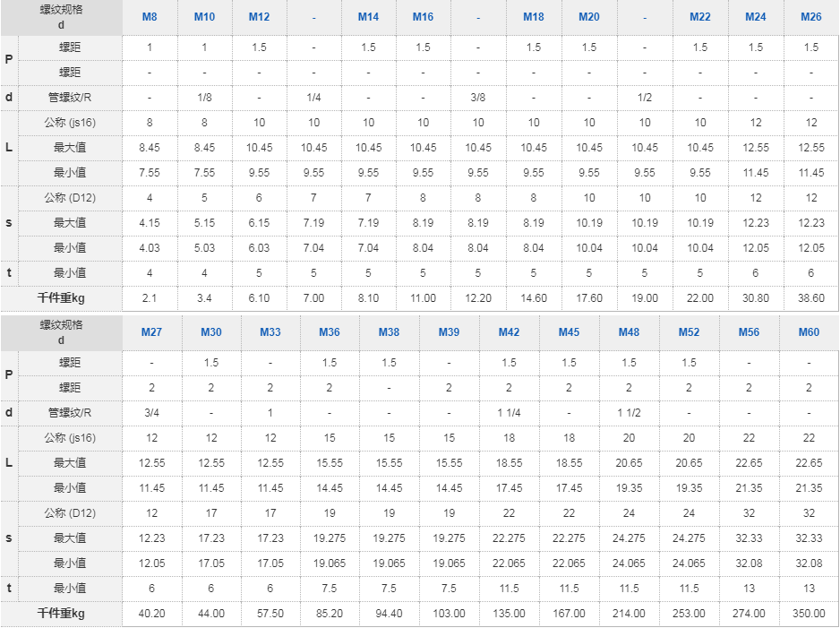Image resolution: width=840 pixels, height=628 pixels.
Task: Open the M24 thread size link
Action: click(x=755, y=17)
